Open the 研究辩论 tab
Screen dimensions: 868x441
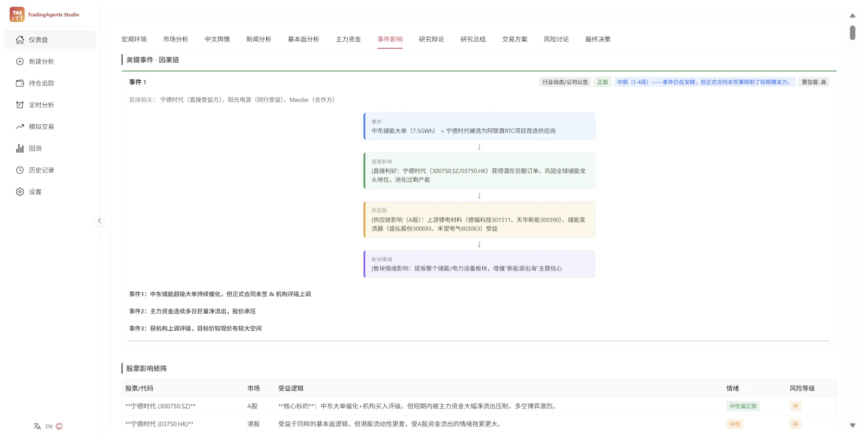coord(431,39)
